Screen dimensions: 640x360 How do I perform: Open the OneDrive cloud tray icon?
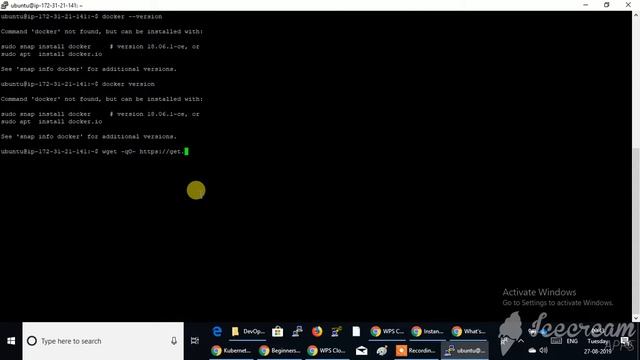click(x=532, y=350)
